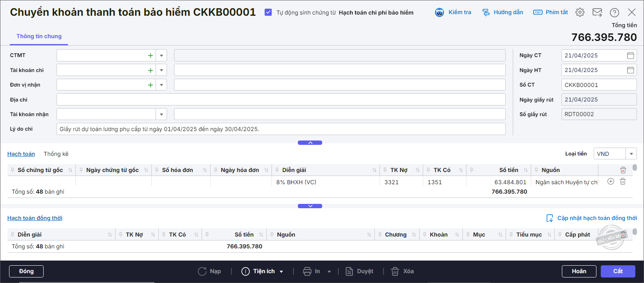Image resolution: width=644 pixels, height=283 pixels.
Task: Pin the TK Có column in Hạch toán grid
Action: click(x=429, y=170)
